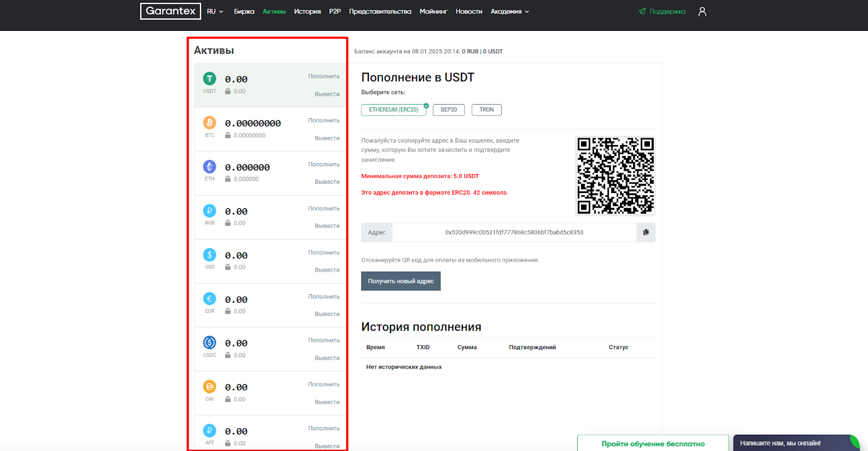Click Вывести for EUR
This screenshot has width=868, height=451.
pos(327,314)
